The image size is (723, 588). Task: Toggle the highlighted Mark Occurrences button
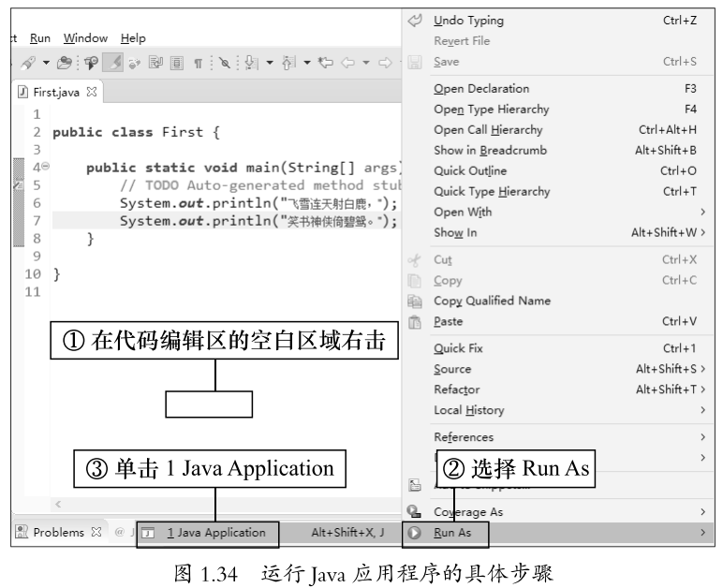(x=113, y=62)
